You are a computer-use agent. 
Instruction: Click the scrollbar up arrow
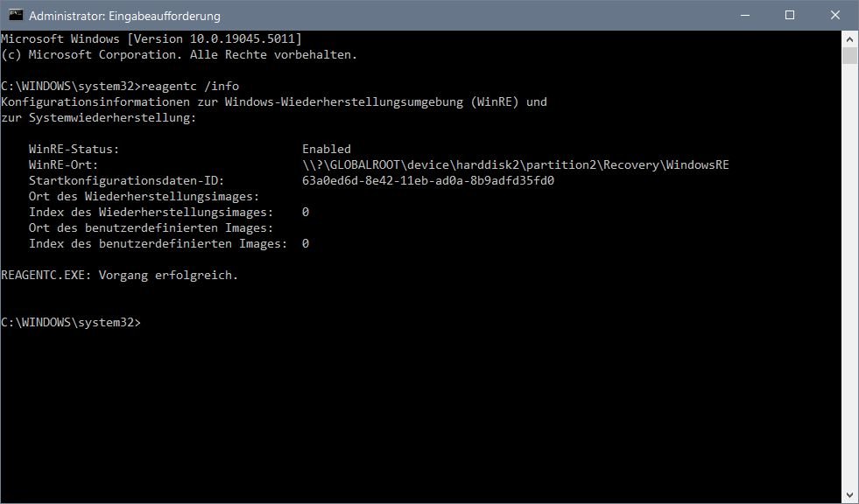[x=849, y=38]
